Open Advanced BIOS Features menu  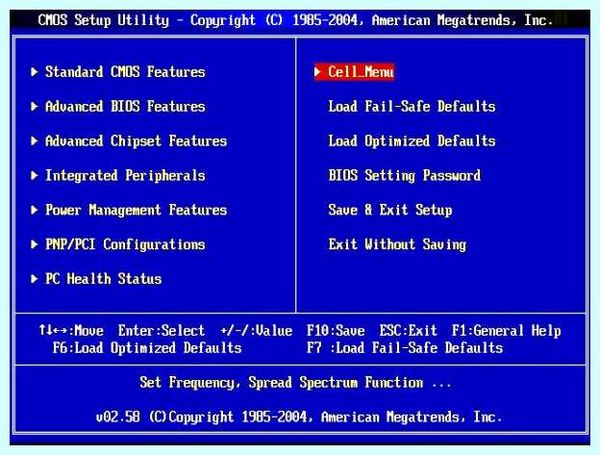click(125, 106)
